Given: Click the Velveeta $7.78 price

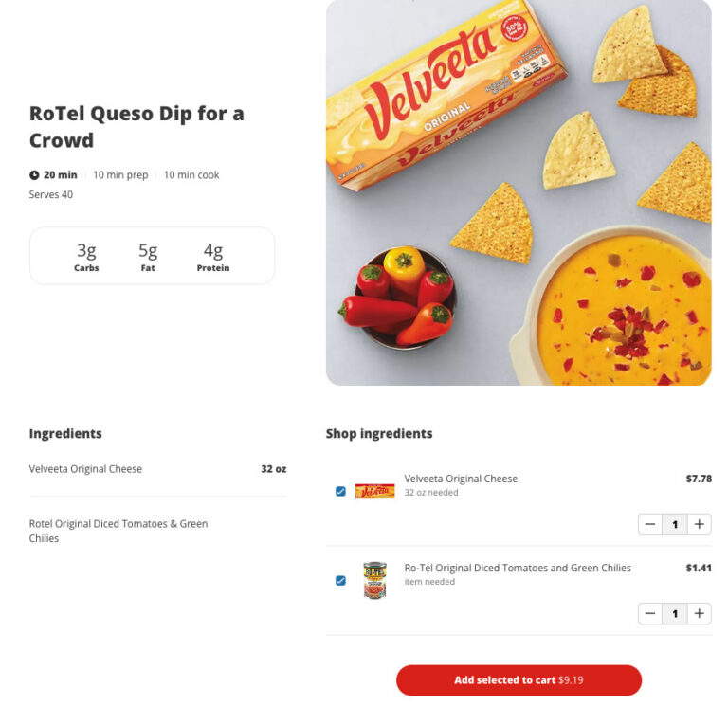Looking at the screenshot, I should tap(699, 479).
